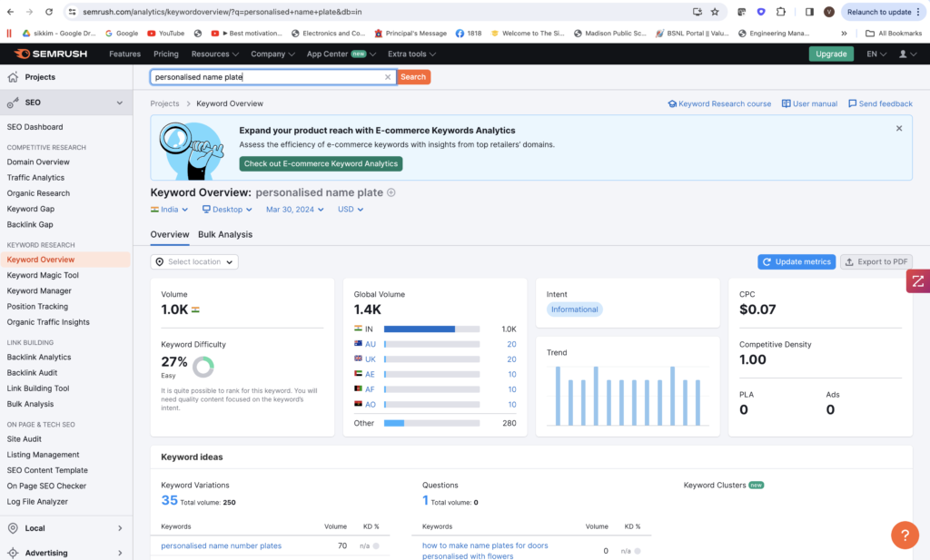This screenshot has height=560, width=930.
Task: Open Domain Overview in sidebar
Action: [x=38, y=162]
